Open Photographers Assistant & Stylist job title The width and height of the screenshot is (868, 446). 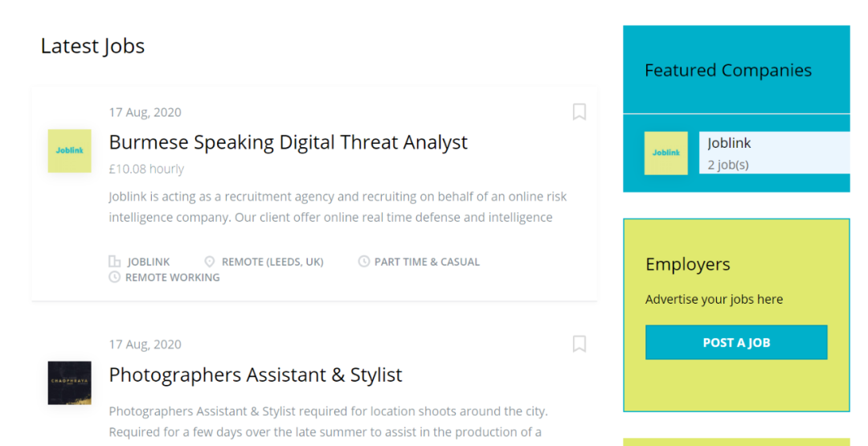pos(256,374)
